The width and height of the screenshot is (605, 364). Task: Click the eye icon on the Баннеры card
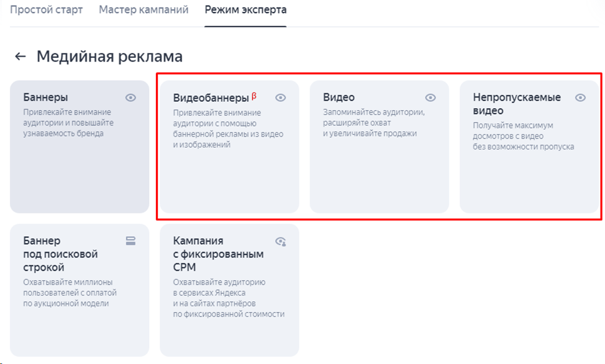pos(132,98)
